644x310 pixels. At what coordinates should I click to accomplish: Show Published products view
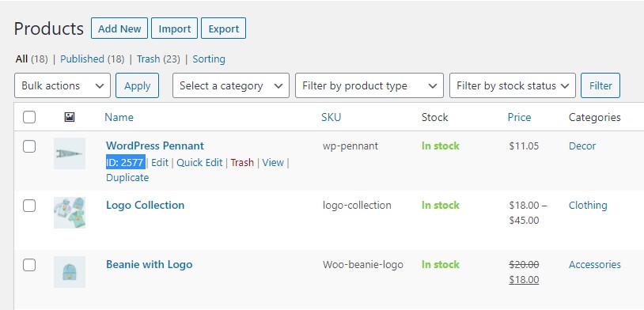tap(82, 59)
